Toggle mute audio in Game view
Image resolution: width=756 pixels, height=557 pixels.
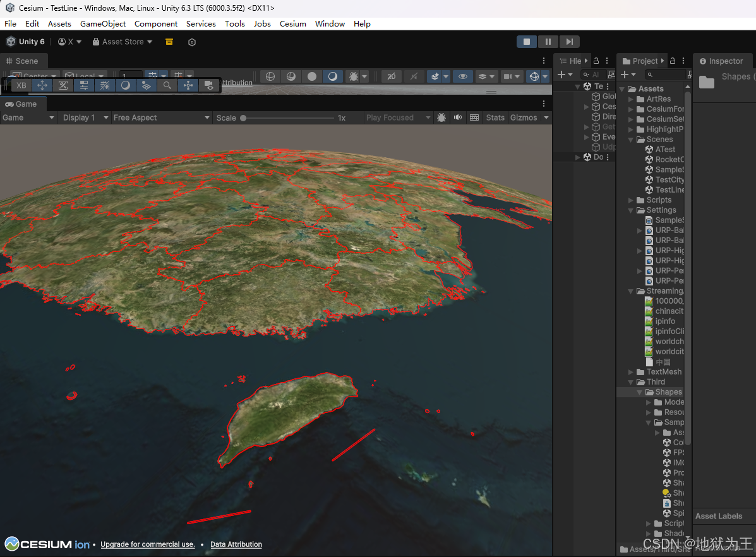pyautogui.click(x=457, y=117)
